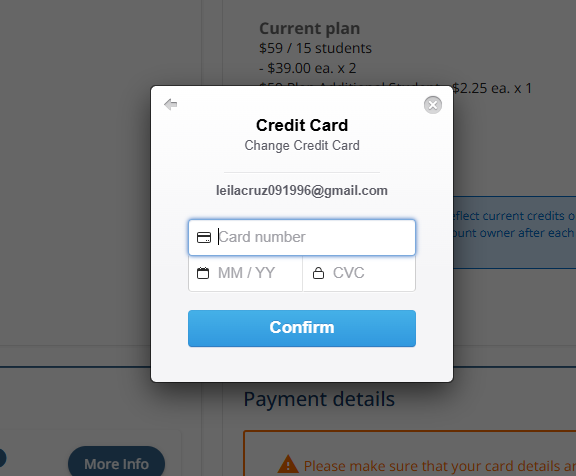The width and height of the screenshot is (576, 476).
Task: Click the credit card icon in the number field
Action: coord(204,237)
